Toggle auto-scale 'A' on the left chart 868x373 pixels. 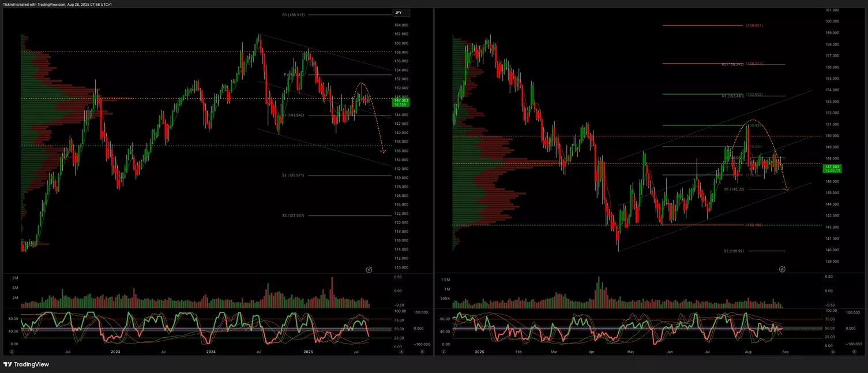(x=401, y=351)
